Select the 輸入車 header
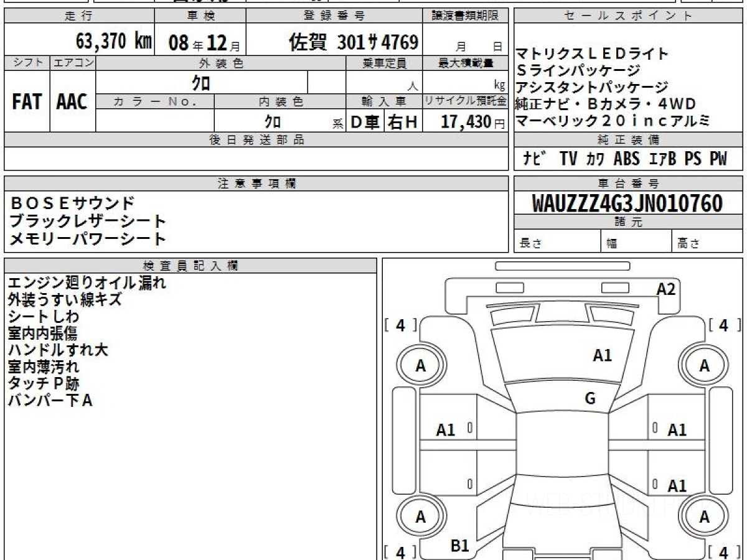This screenshot has height=560, width=747. [x=384, y=101]
